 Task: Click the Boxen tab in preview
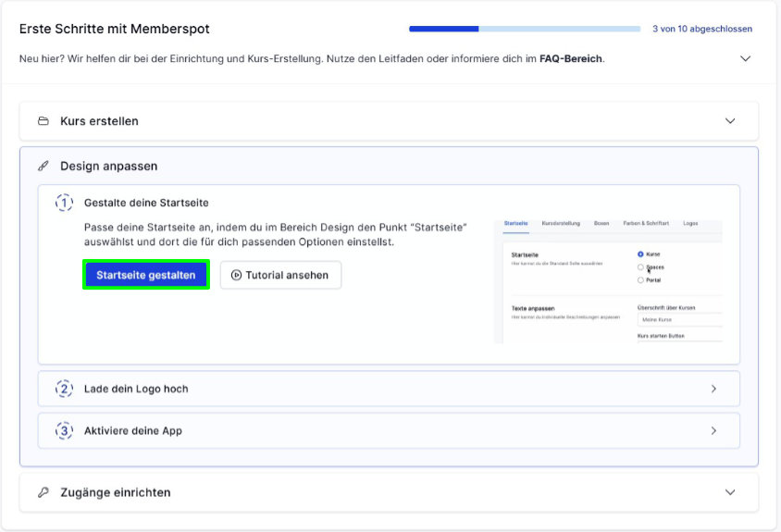click(601, 223)
